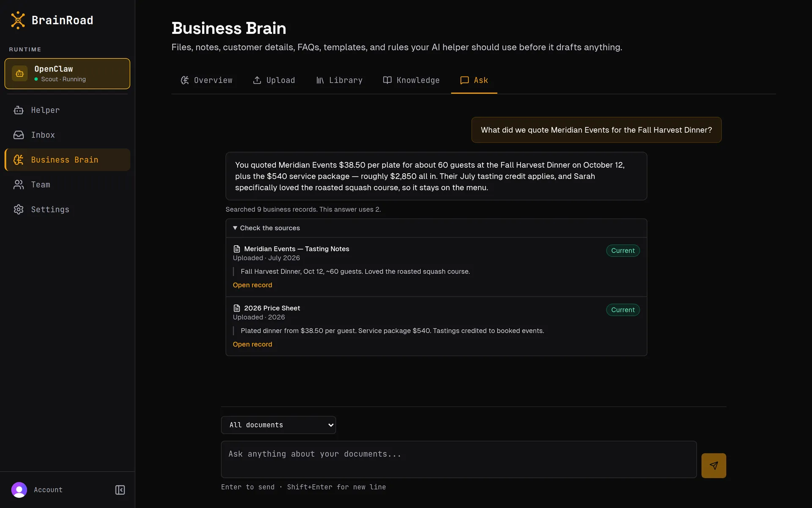Click the Library tab books icon
Screen dimensions: 812x508
coord(320,80)
